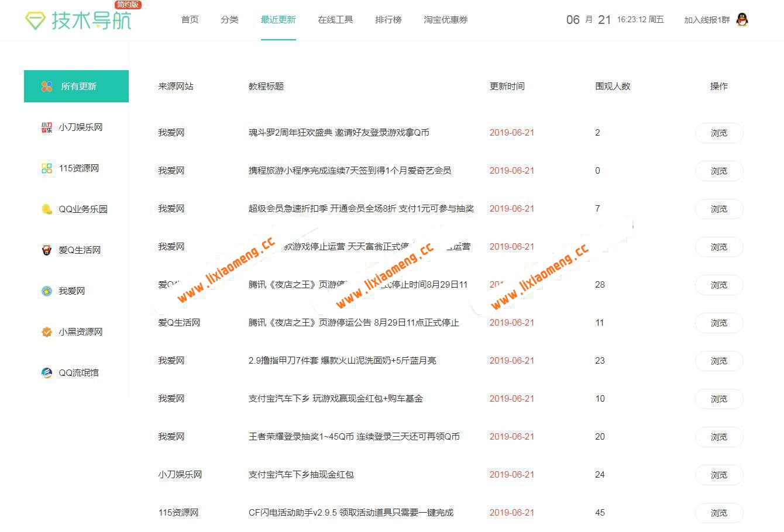Click the 115资源网 grid icon

click(47, 168)
